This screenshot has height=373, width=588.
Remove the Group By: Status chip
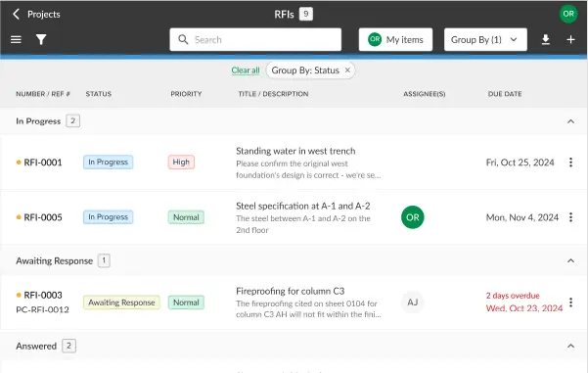click(x=347, y=70)
